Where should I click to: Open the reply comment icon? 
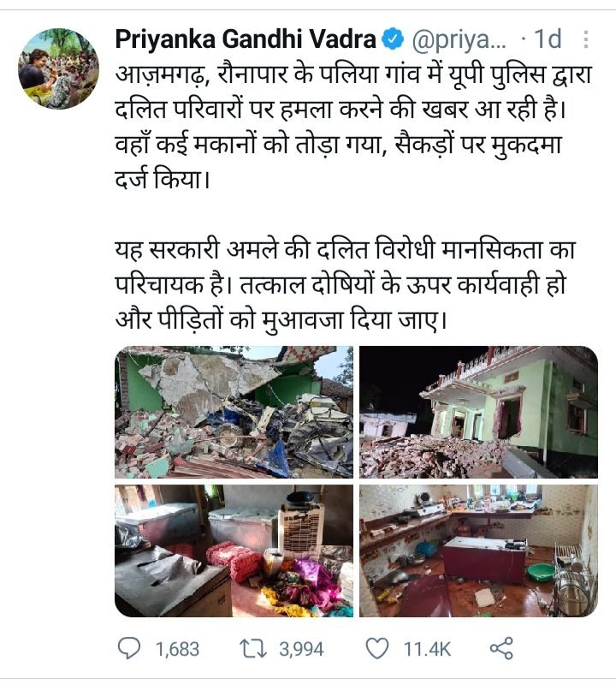129,649
